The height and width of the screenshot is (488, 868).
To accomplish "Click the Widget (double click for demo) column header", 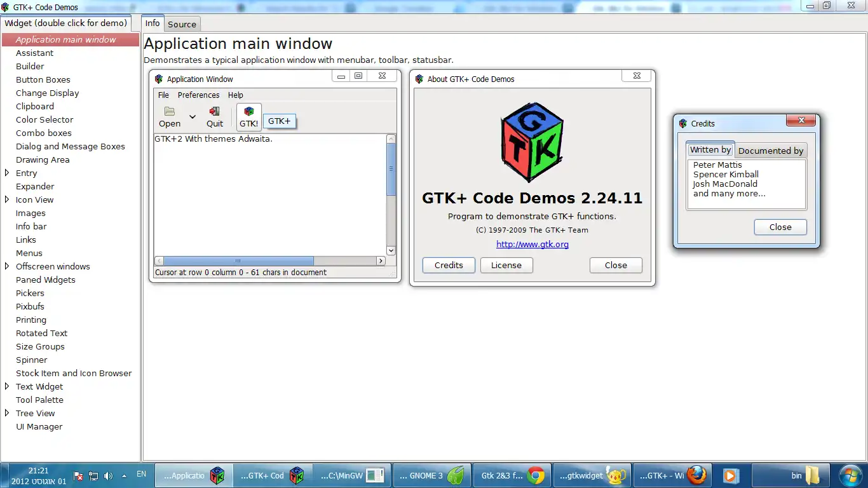I will tap(66, 23).
